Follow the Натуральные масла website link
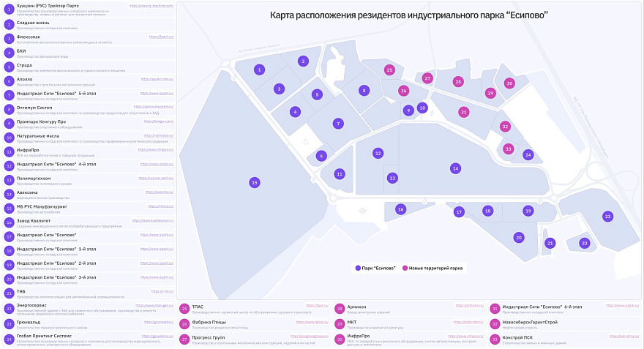The width and height of the screenshot is (644, 349). pyautogui.click(x=159, y=135)
